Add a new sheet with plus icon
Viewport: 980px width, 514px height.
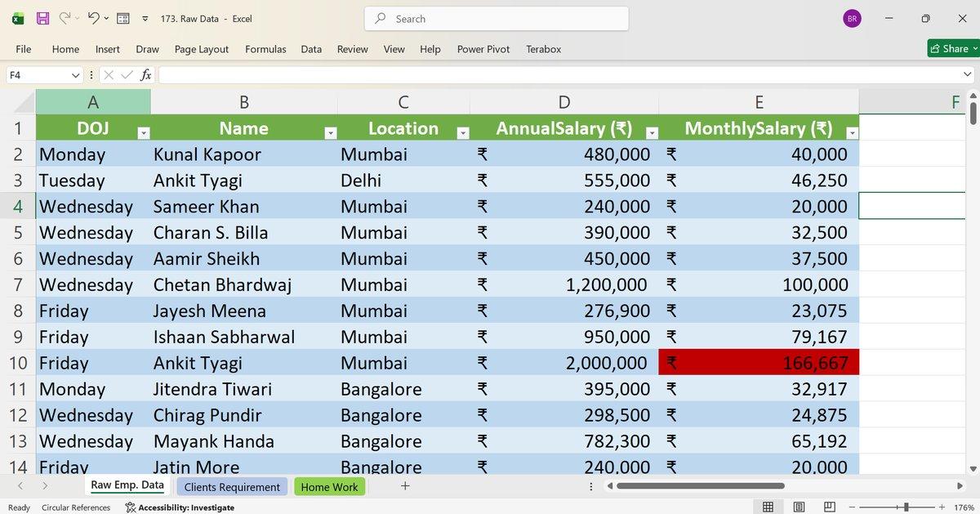(405, 486)
